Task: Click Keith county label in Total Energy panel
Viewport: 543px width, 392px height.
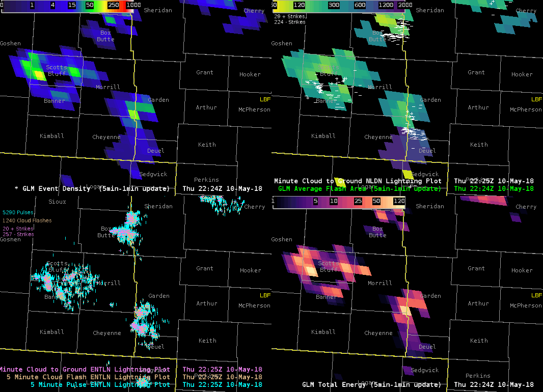Action: click(x=479, y=341)
